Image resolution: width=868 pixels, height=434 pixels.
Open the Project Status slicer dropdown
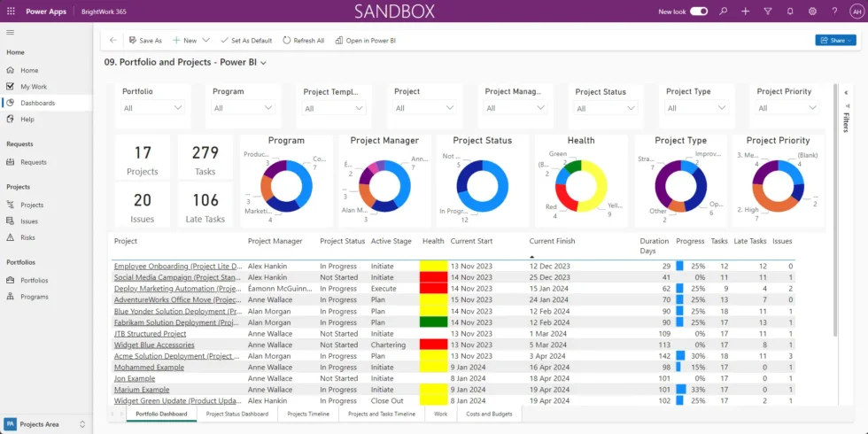[607, 109]
